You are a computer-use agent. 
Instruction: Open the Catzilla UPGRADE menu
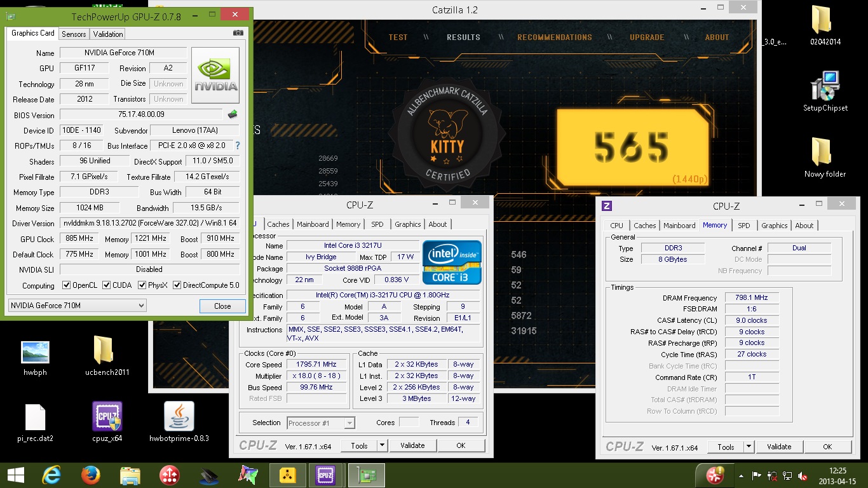(x=647, y=37)
